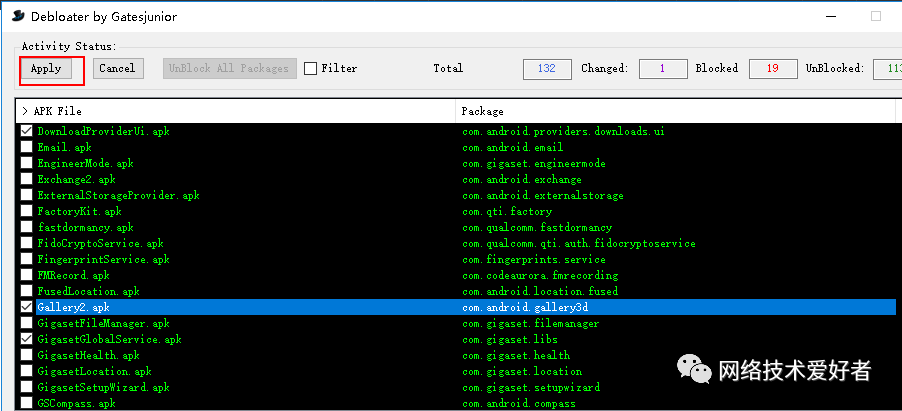Select the FactoryKit.apk file name
The width and height of the screenshot is (902, 411).
coord(79,212)
